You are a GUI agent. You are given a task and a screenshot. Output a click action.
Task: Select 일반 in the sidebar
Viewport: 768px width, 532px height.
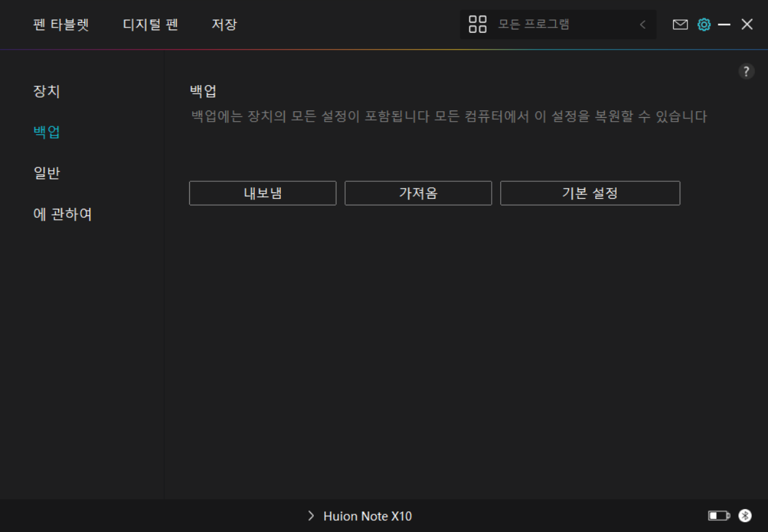(46, 173)
